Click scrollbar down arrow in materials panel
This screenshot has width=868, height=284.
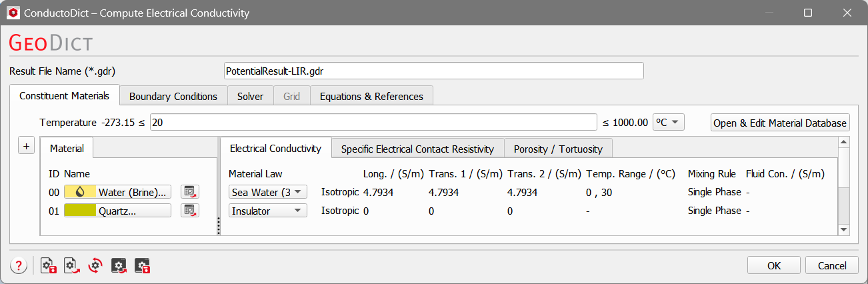coord(843,229)
